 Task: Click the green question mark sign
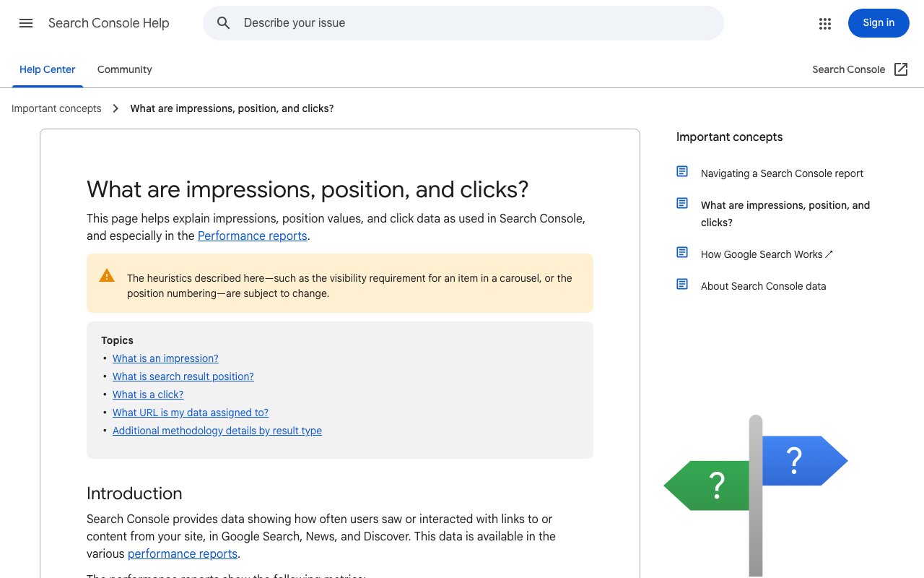(x=707, y=486)
